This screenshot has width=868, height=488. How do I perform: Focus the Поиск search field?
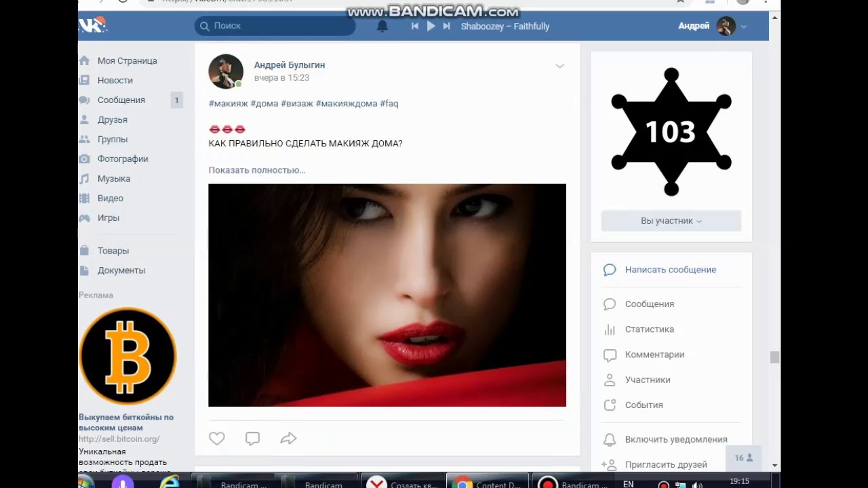[275, 26]
